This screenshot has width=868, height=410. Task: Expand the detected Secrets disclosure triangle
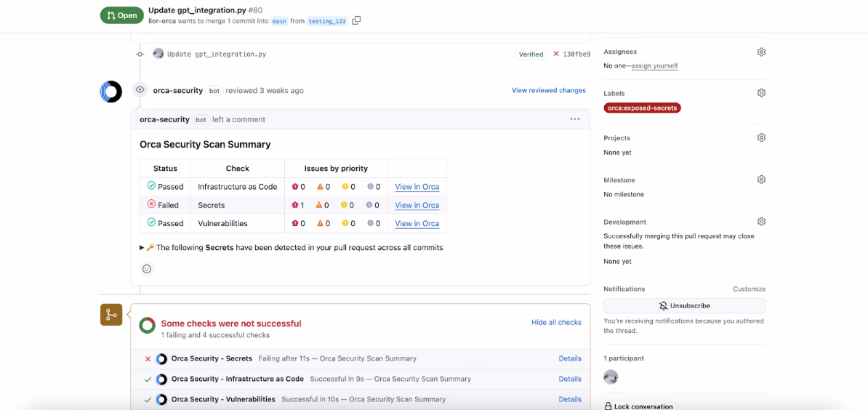[142, 248]
